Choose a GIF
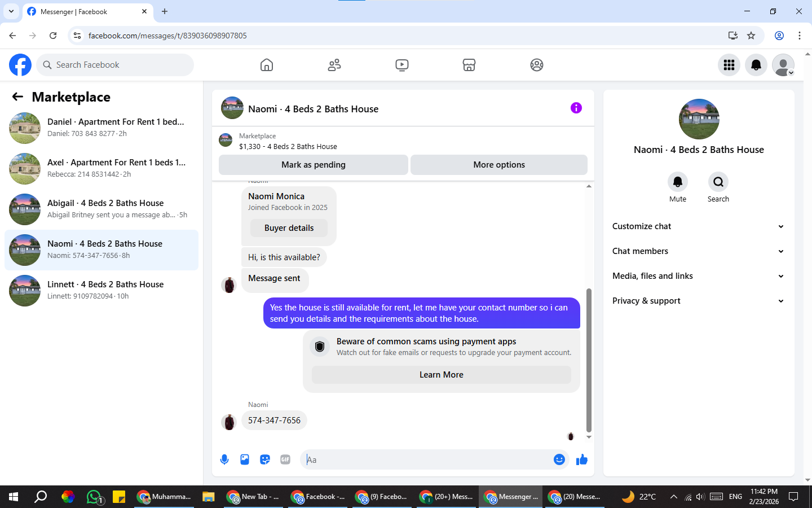The image size is (812, 508). pos(285,459)
